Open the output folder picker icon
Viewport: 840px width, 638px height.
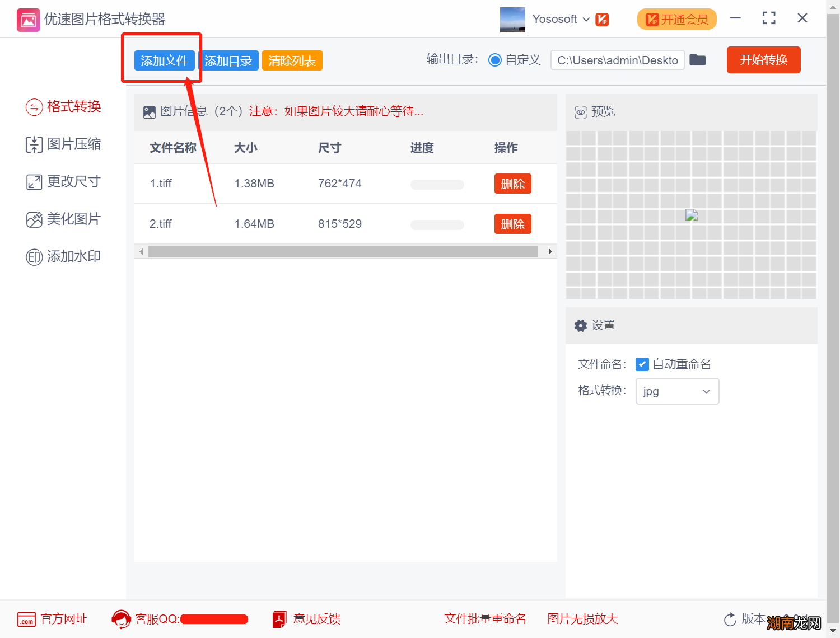tap(698, 60)
